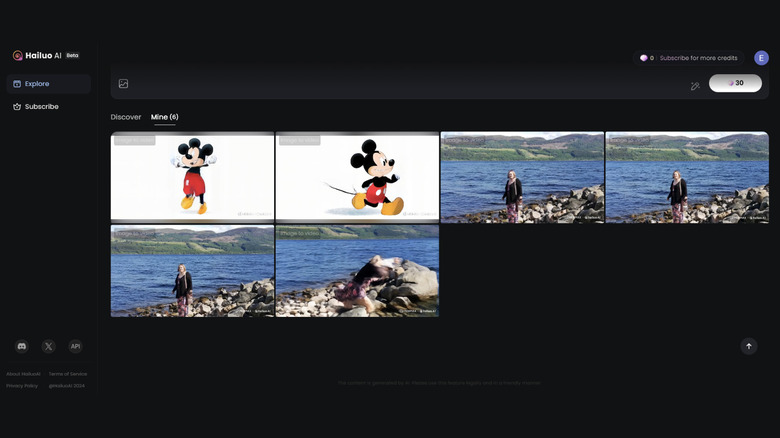Click inside the prompt input field

pos(400,84)
